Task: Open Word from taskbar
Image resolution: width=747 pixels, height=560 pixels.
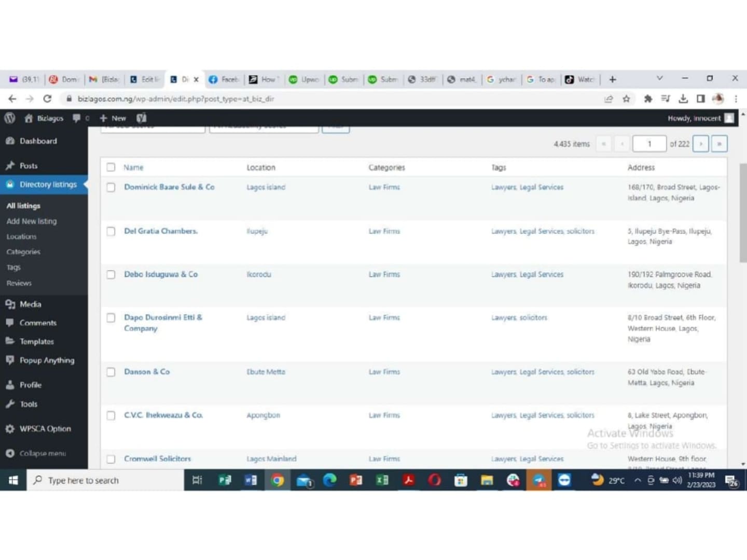Action: tap(251, 480)
